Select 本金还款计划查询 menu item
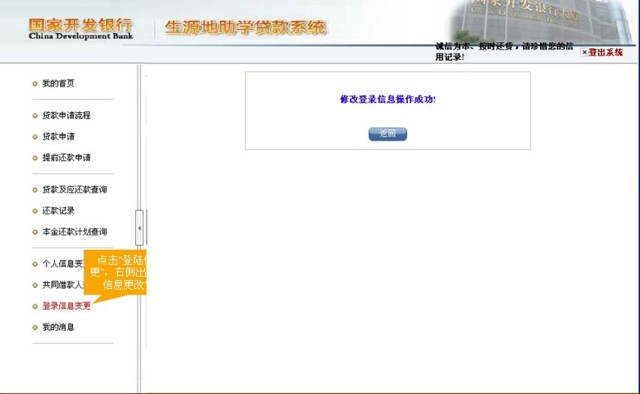The height and width of the screenshot is (394, 640). click(x=75, y=232)
